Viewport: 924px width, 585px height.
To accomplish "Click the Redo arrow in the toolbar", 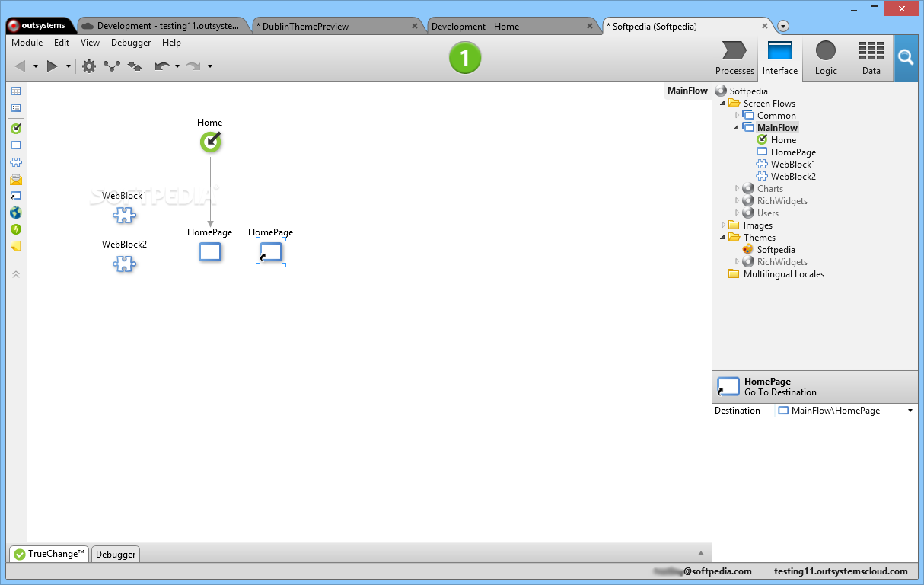I will (x=193, y=66).
